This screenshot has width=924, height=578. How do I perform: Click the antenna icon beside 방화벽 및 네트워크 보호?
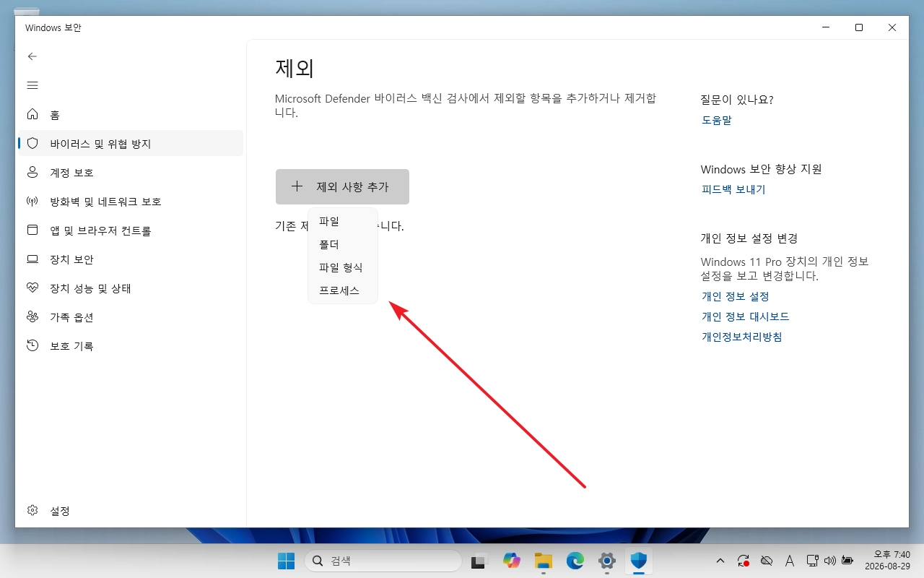[32, 201]
